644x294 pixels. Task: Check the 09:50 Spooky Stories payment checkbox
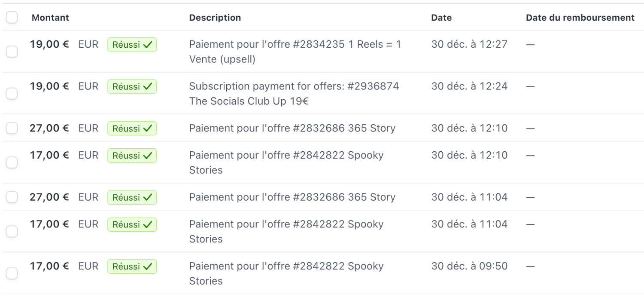(12, 273)
